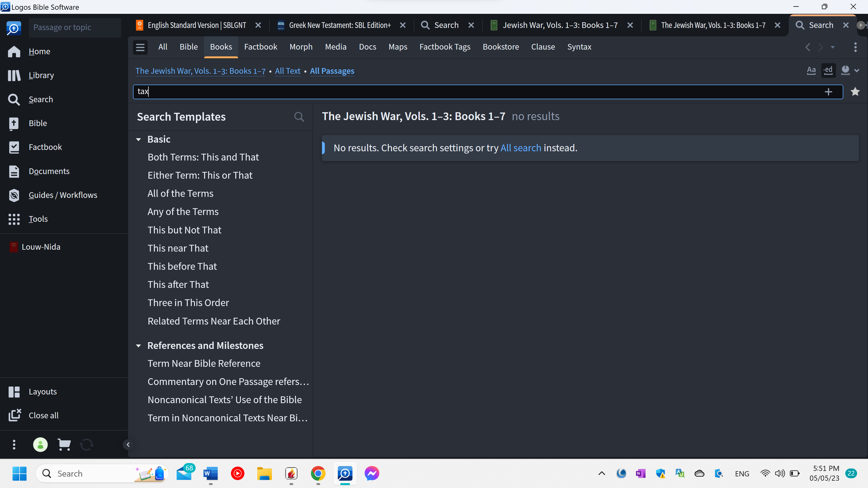Screen dimensions: 868x488
Task: Switch to the Morph search tab
Action: [x=301, y=47]
